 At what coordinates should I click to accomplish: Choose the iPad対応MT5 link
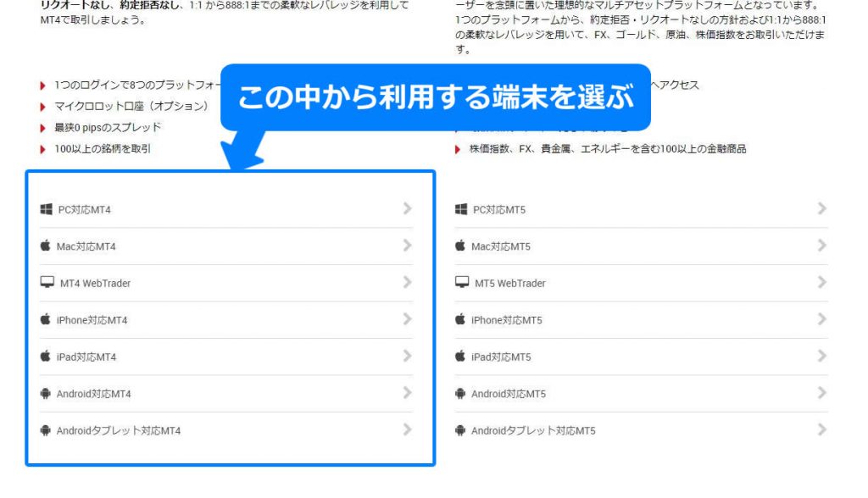(x=501, y=357)
